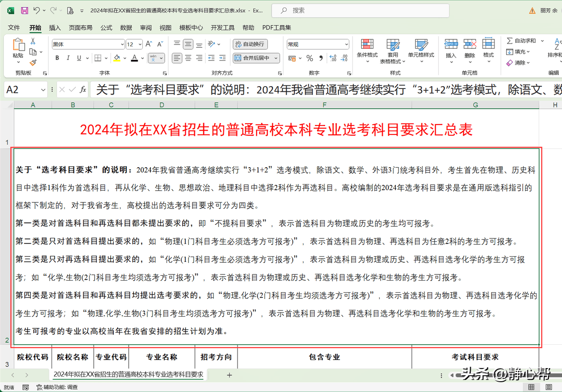Expand the Name Box dropdown arrow

coord(43,89)
